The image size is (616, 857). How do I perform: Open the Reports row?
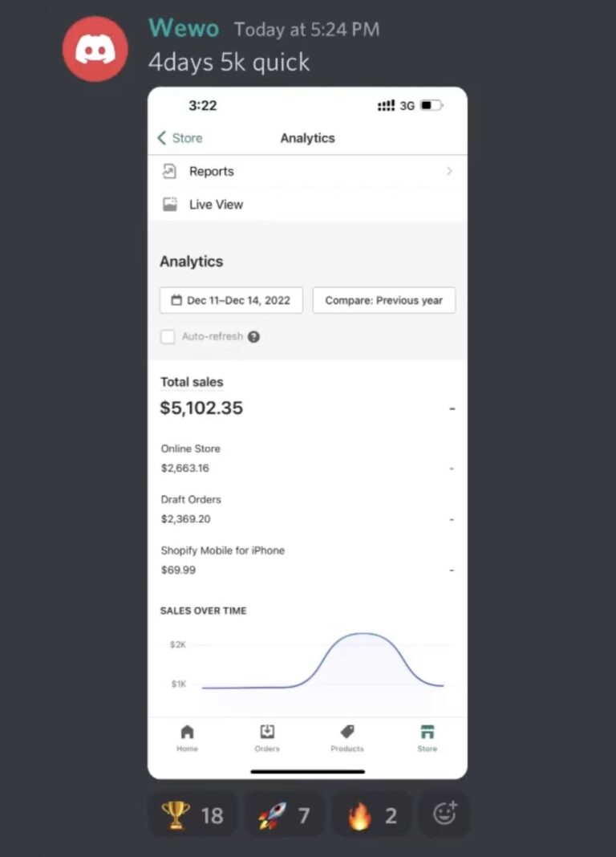pos(307,172)
